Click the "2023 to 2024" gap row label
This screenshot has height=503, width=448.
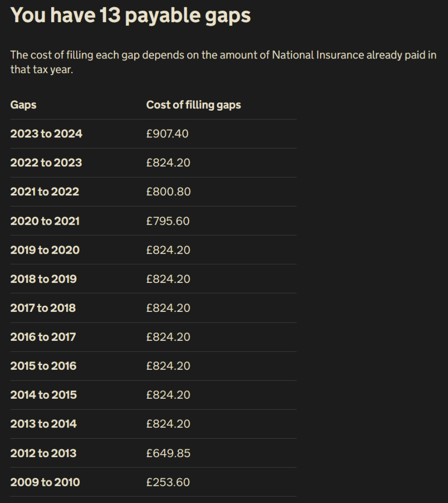(x=46, y=134)
